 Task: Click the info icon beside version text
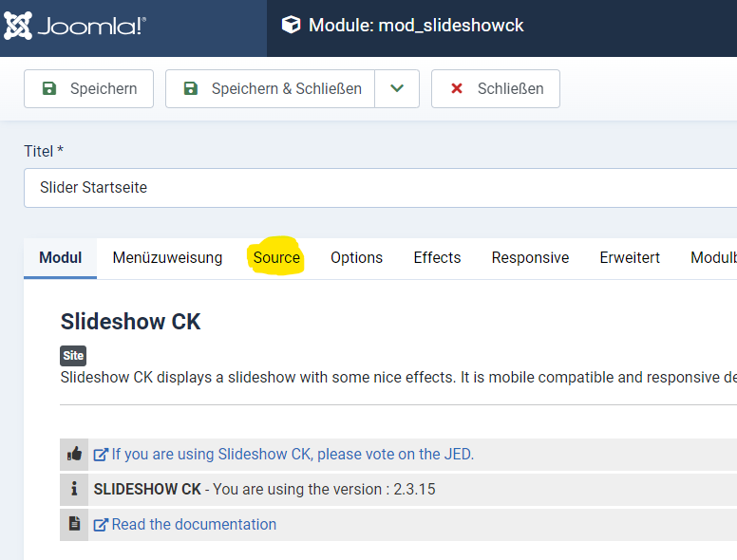[x=74, y=489]
